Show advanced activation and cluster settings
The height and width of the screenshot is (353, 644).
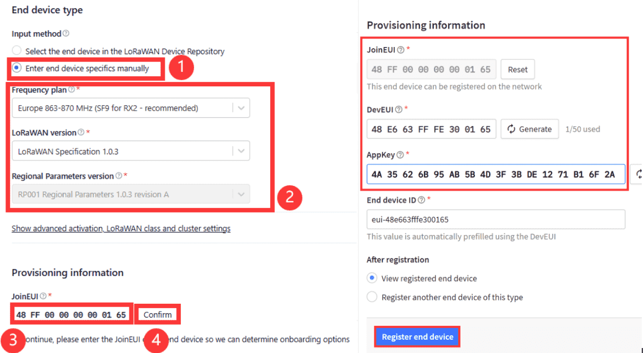[121, 229]
